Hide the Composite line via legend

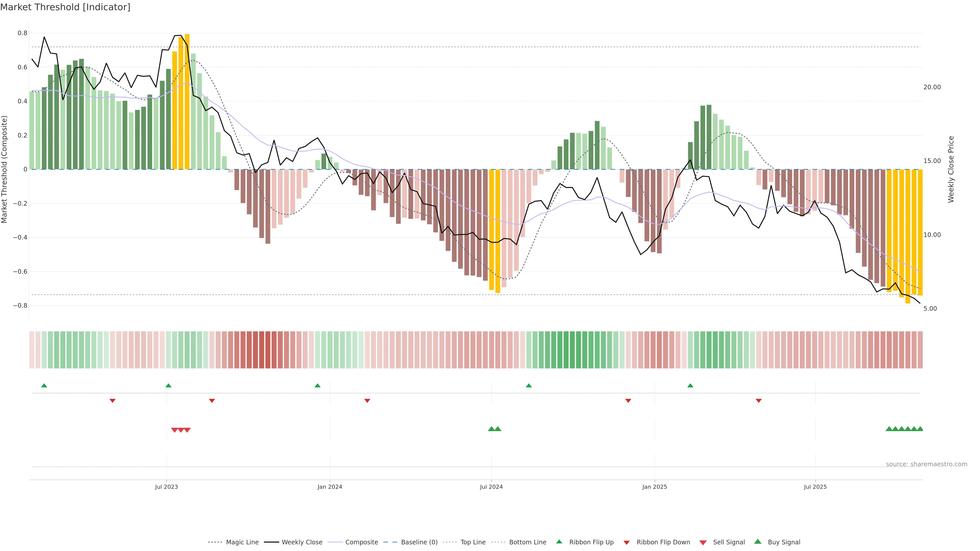tap(361, 542)
